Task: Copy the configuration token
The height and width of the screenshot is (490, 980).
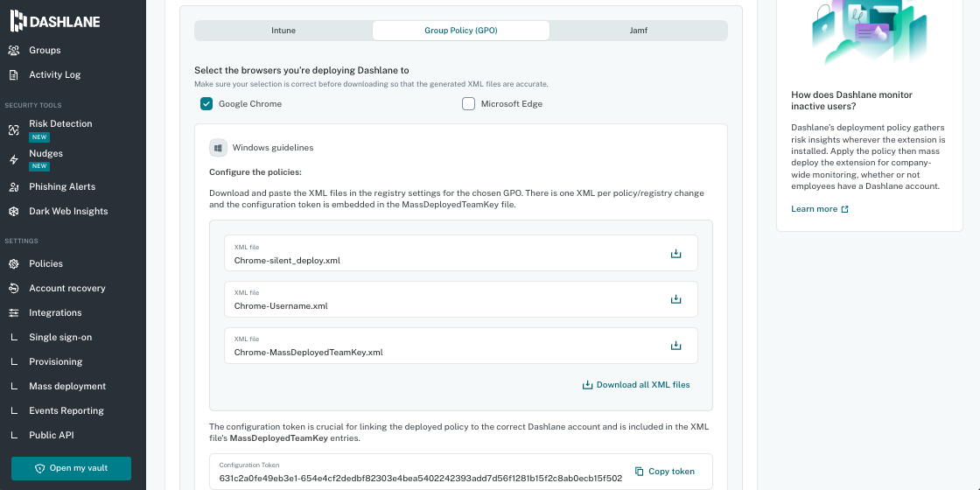Action: click(x=665, y=472)
